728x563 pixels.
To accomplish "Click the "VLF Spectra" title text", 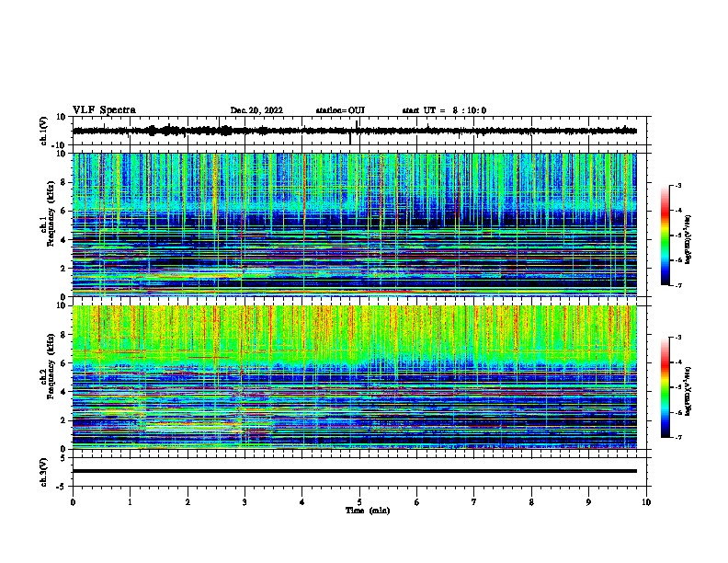I will point(104,110).
